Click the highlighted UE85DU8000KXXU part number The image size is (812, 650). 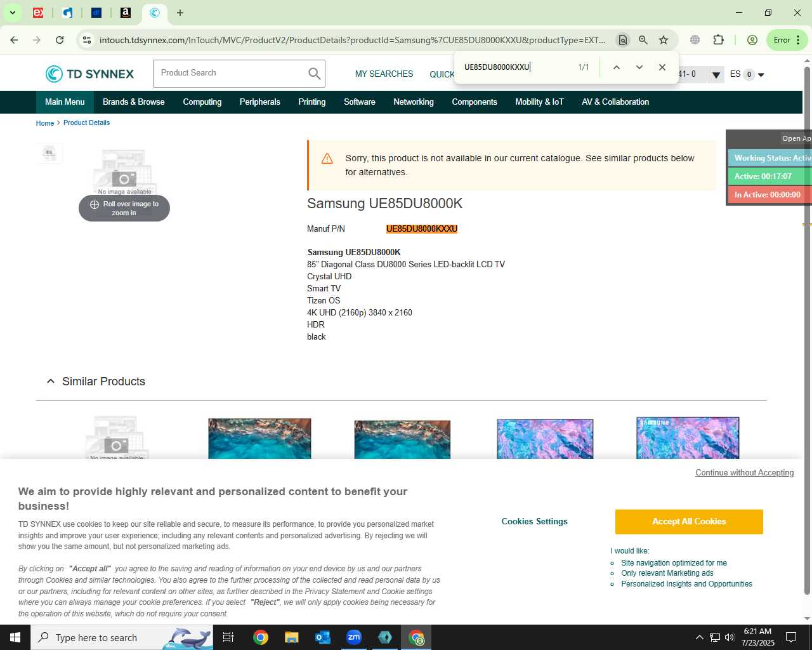pos(422,229)
